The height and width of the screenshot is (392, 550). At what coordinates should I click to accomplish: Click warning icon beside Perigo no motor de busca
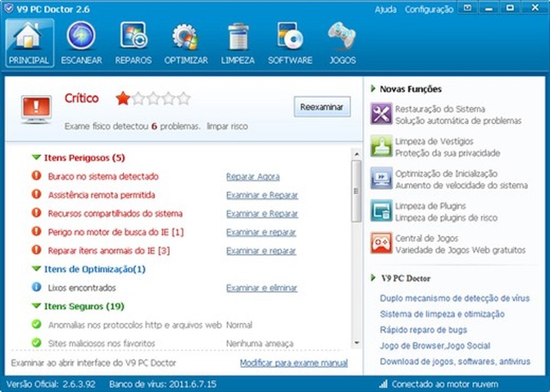[x=36, y=231]
